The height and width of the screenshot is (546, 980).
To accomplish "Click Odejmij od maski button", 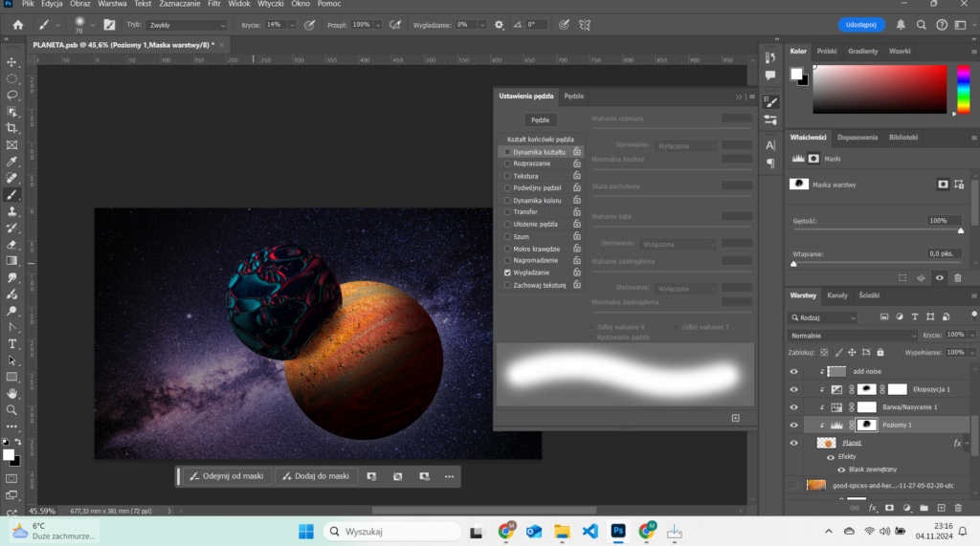I will [x=227, y=476].
